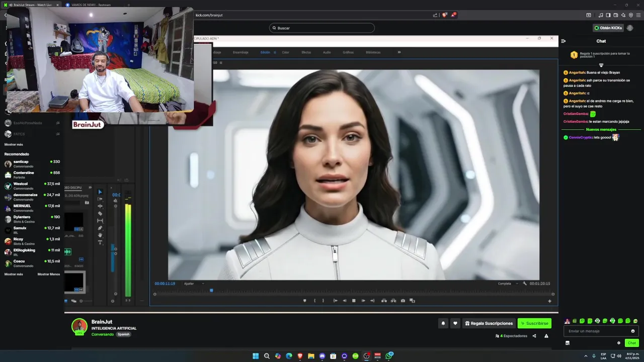Open the Bibliotecas workspace tab
Screen dimensions: 644x362
pyautogui.click(x=373, y=52)
